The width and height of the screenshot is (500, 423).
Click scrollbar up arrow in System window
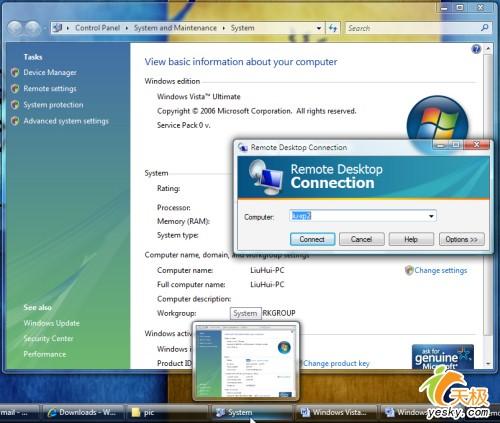488,49
